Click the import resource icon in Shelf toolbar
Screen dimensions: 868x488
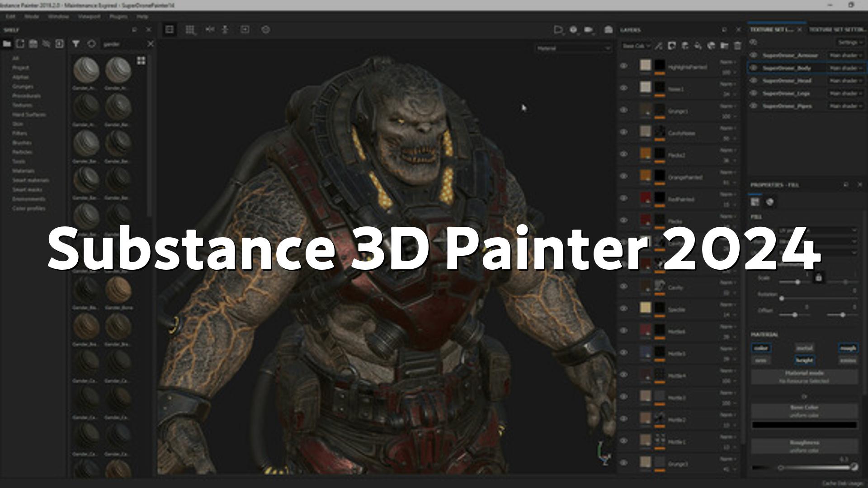pyautogui.click(x=59, y=44)
